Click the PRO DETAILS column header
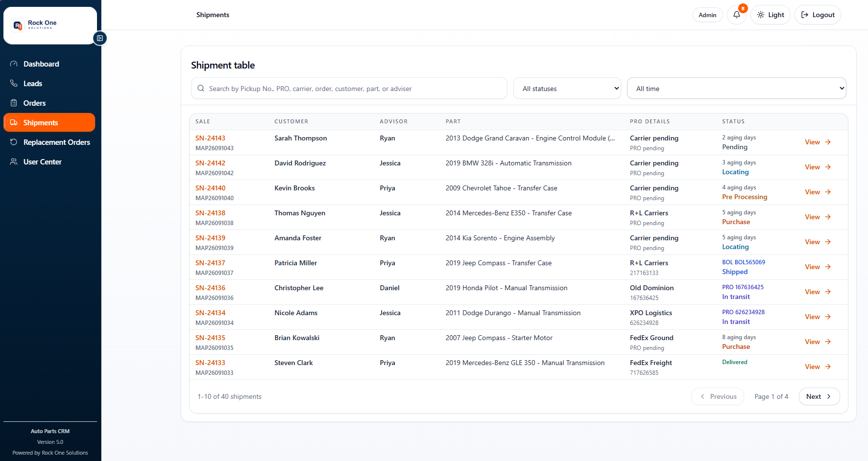Viewport: 868px width, 461px height. pyautogui.click(x=650, y=121)
